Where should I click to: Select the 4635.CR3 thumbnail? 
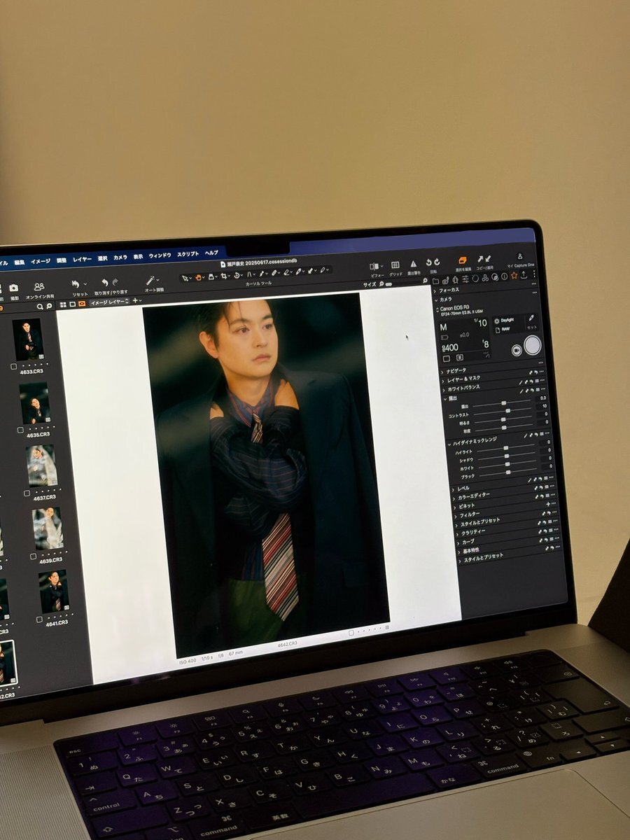pyautogui.click(x=34, y=402)
